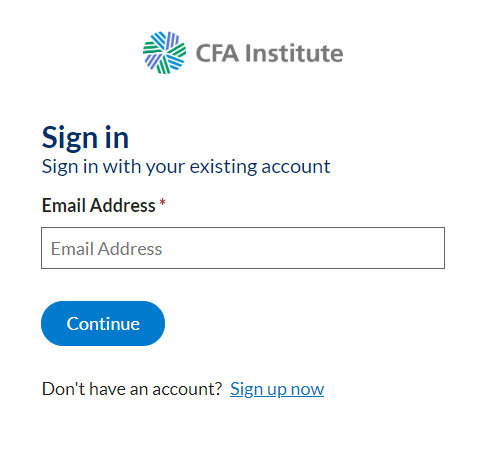Select the 'Sign in with your existing account' subtitle
489x467 pixels.
point(186,167)
